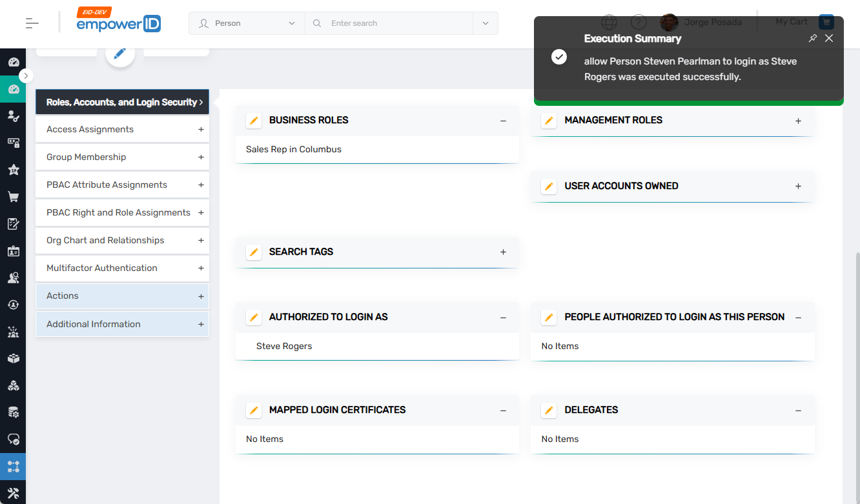Click the star icon in left sidebar

[x=13, y=170]
